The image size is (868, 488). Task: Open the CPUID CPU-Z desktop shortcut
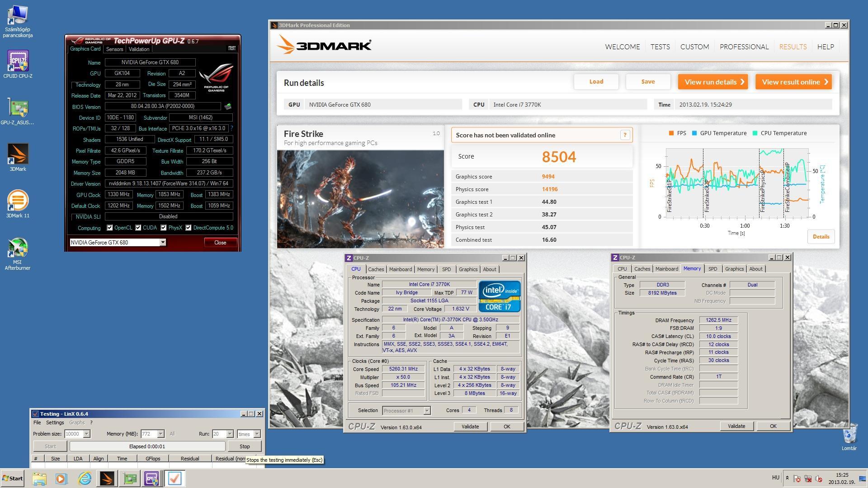18,64
